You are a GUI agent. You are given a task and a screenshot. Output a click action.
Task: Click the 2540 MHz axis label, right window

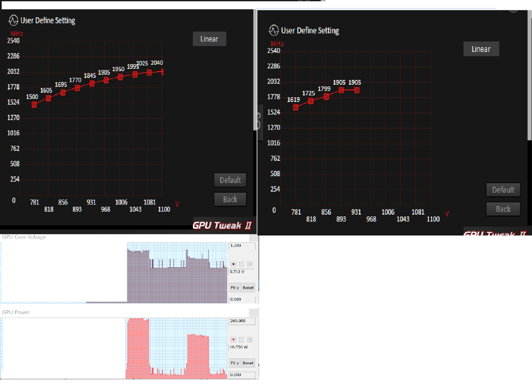274,51
